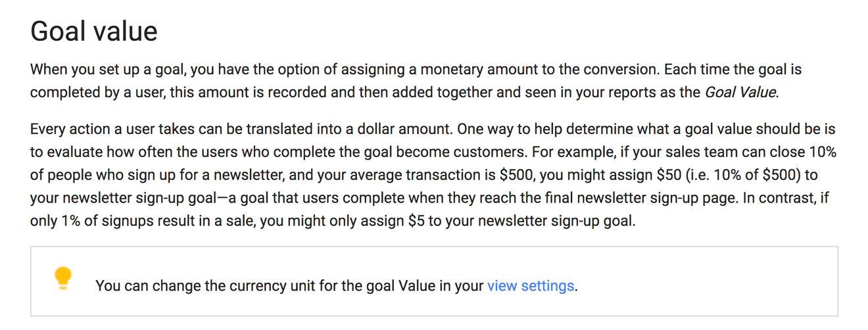Image resolution: width=868 pixels, height=330 pixels.
Task: Click the "$5" value in last sentence
Action: tap(416, 222)
